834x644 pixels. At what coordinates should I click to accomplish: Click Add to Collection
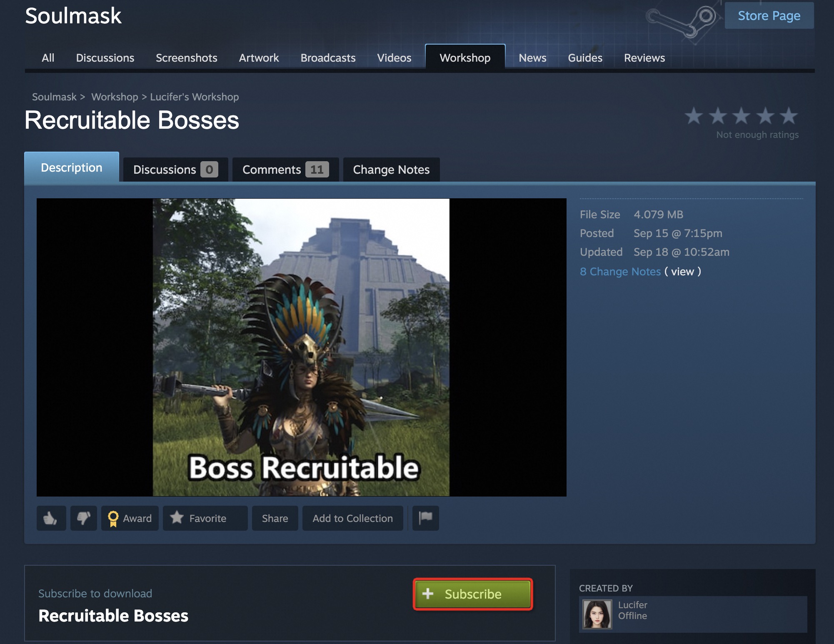click(x=352, y=518)
